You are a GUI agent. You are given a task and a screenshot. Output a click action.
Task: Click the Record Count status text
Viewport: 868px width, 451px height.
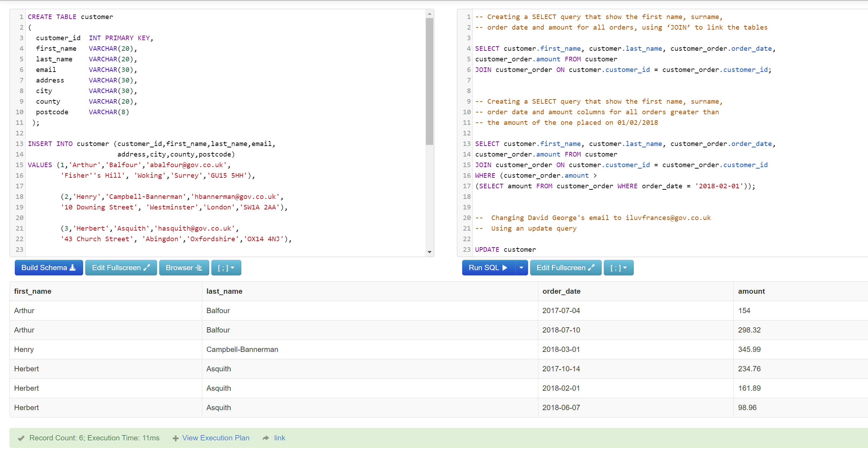coord(94,438)
